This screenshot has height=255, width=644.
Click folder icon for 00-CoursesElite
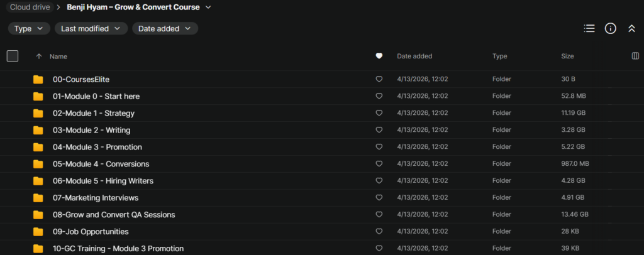pos(38,79)
